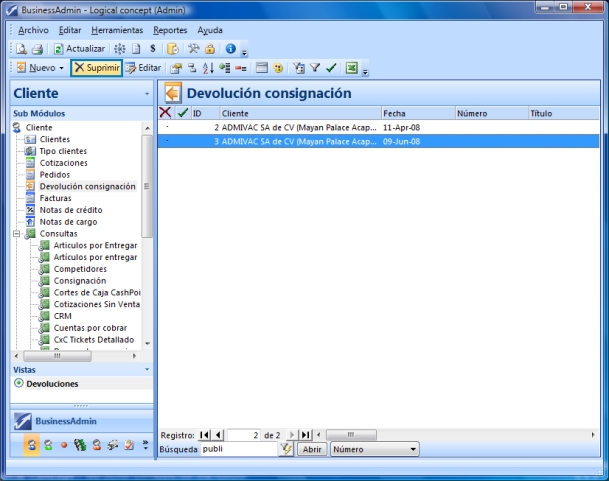The width and height of the screenshot is (609, 481).
Task: Click the print preview icon in toolbar
Action: coord(22,48)
